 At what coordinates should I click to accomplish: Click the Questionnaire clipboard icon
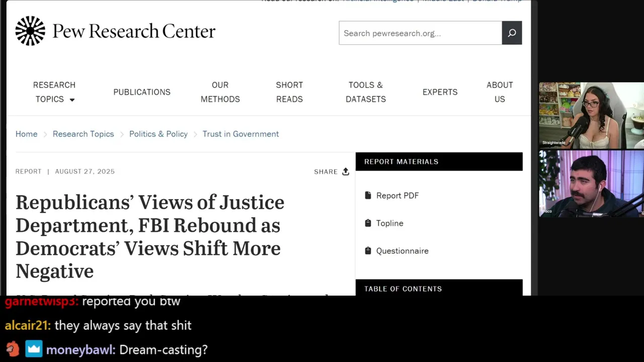click(368, 251)
